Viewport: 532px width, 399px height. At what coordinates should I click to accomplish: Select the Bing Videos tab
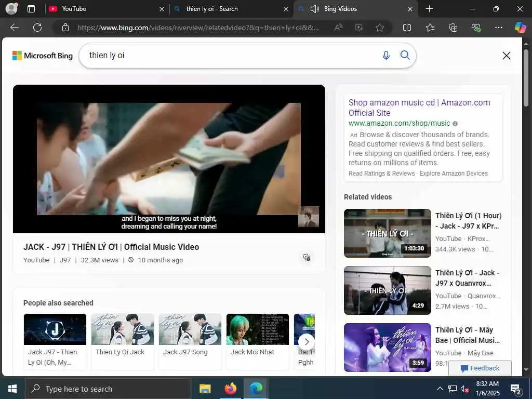[355, 9]
